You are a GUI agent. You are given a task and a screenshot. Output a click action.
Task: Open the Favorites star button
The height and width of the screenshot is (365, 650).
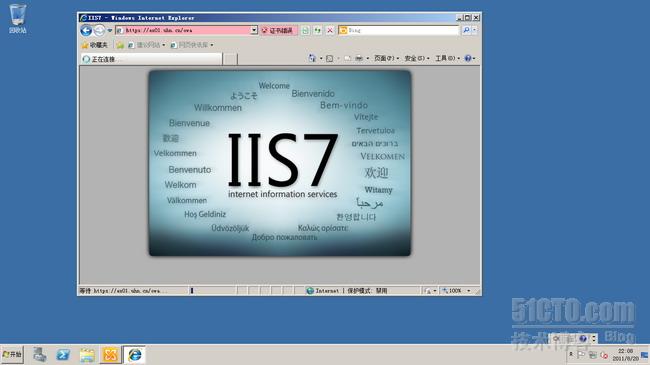[95, 45]
